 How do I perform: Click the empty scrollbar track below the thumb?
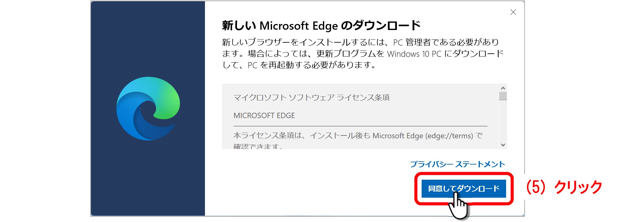[x=503, y=120]
